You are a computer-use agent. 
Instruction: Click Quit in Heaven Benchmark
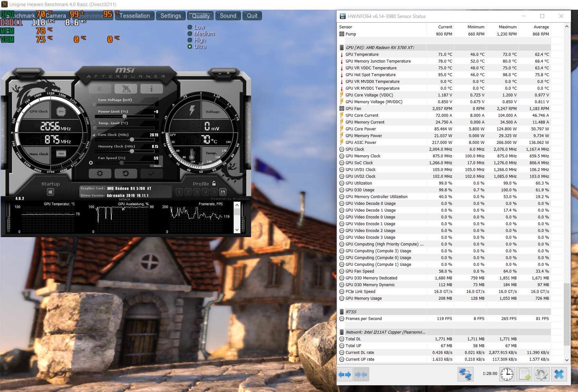[x=252, y=16]
